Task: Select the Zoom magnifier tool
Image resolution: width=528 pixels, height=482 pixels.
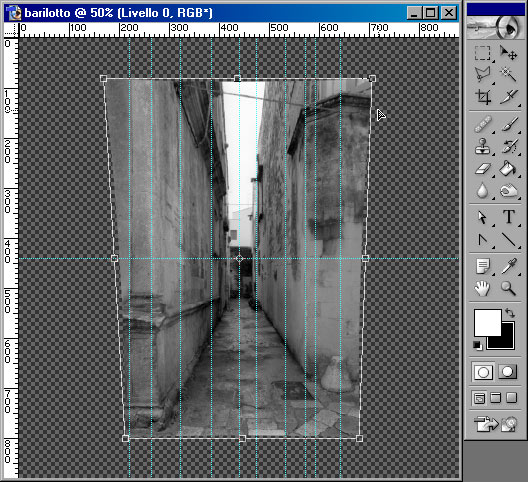Action: click(508, 288)
